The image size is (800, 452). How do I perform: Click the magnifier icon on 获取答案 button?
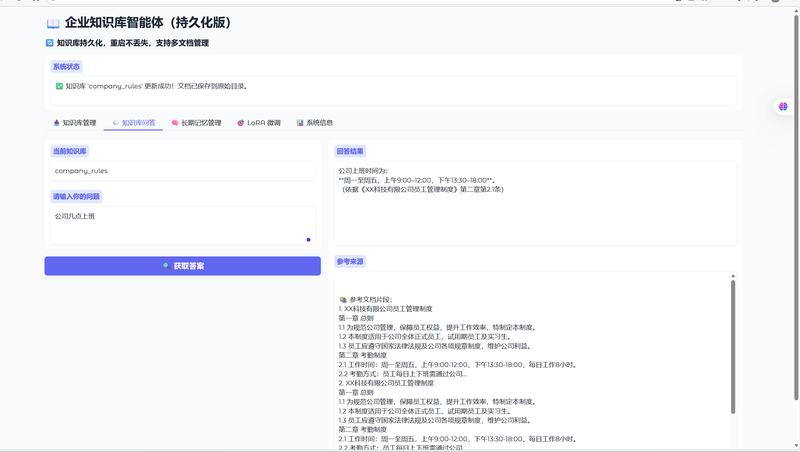[166, 266]
